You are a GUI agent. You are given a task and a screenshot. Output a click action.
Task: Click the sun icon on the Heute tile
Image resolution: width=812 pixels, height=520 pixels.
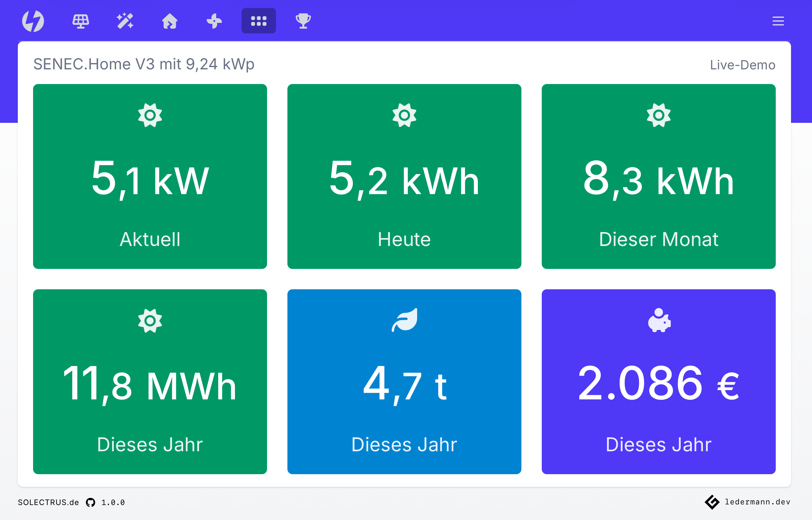pos(404,116)
